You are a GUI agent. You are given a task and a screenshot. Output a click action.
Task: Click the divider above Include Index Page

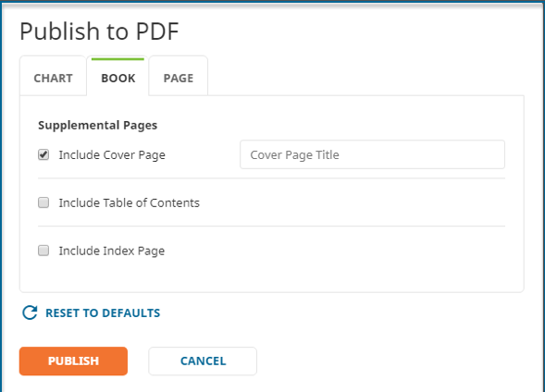[271, 227]
